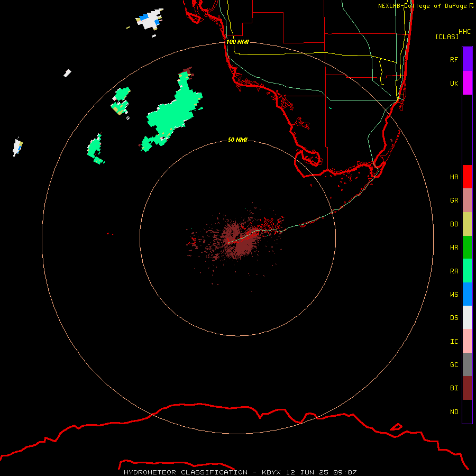
Task: Click the BD legend label
Action: pyautogui.click(x=454, y=224)
